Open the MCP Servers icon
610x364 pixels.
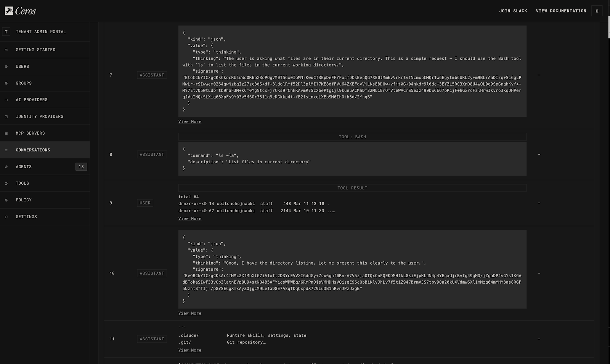[x=6, y=134]
